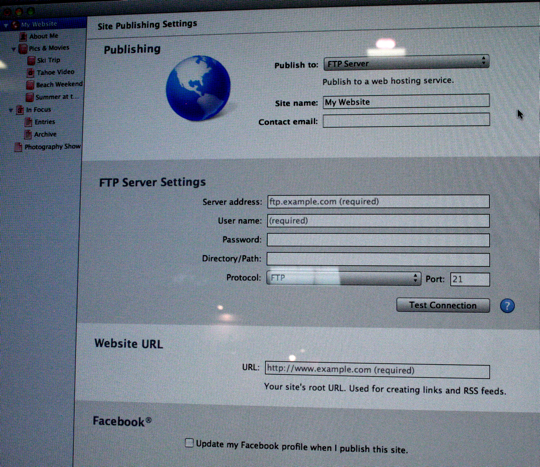
Task: Collapse the My Website site tree
Action: click(6, 25)
